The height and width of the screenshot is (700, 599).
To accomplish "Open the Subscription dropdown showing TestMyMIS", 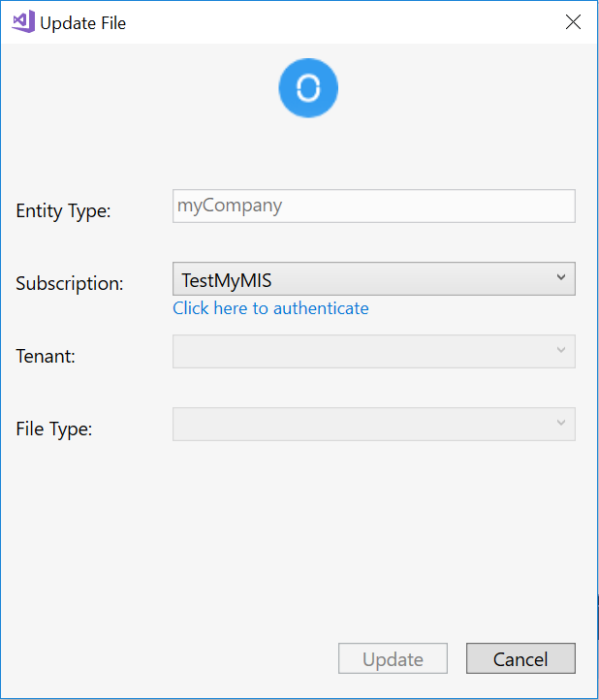I will [x=373, y=278].
